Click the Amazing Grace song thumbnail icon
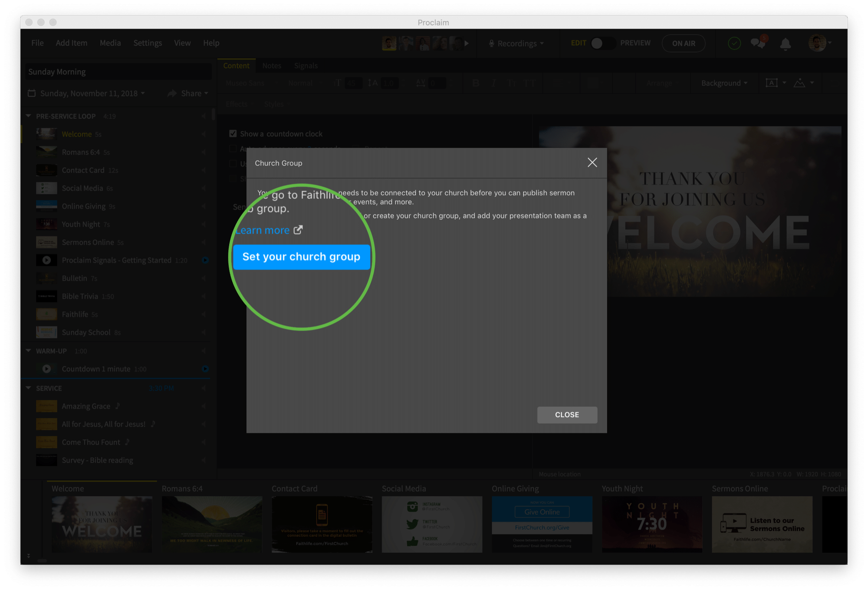 point(46,406)
